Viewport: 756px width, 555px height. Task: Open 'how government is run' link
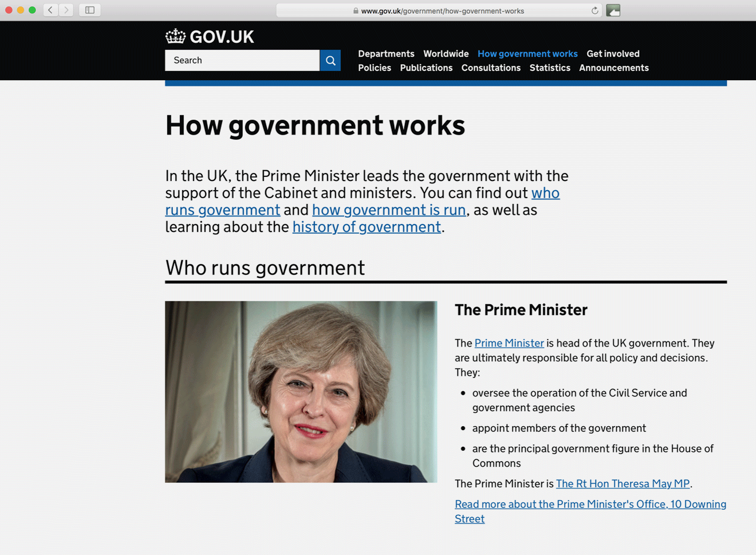pyautogui.click(x=389, y=210)
